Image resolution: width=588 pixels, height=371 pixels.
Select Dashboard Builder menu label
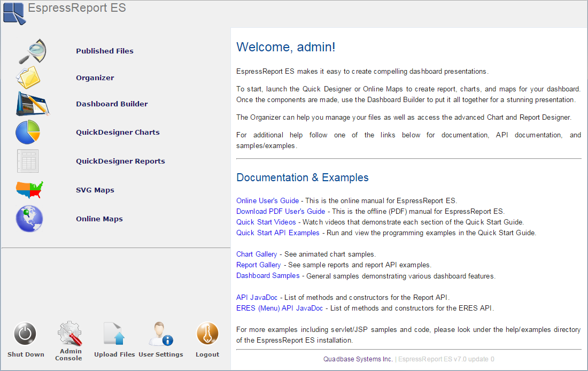112,104
